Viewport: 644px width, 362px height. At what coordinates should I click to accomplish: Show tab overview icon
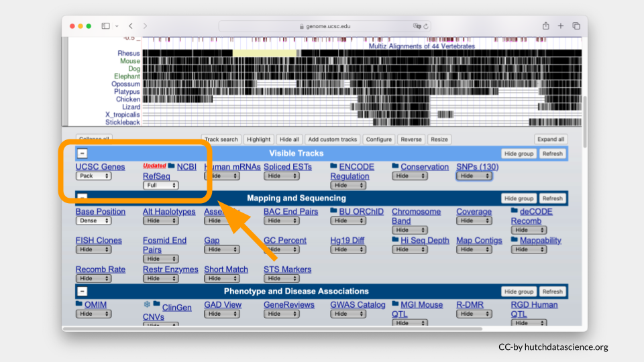pos(576,26)
